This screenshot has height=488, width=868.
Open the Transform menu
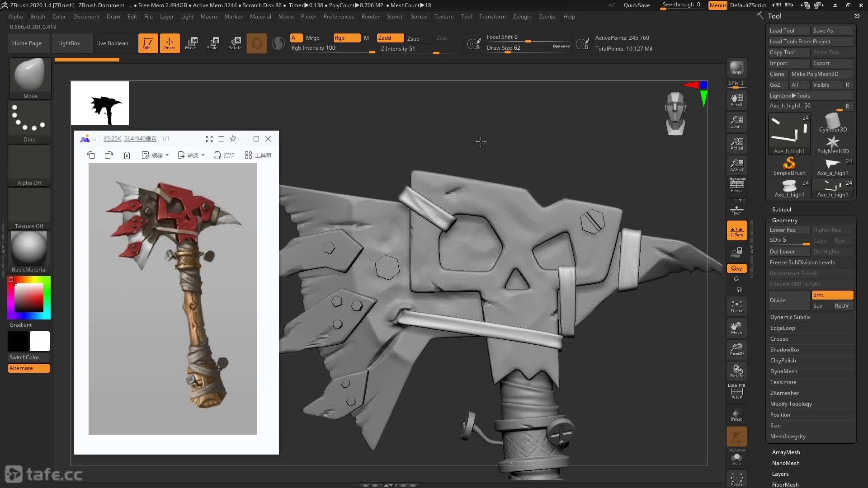(x=492, y=17)
